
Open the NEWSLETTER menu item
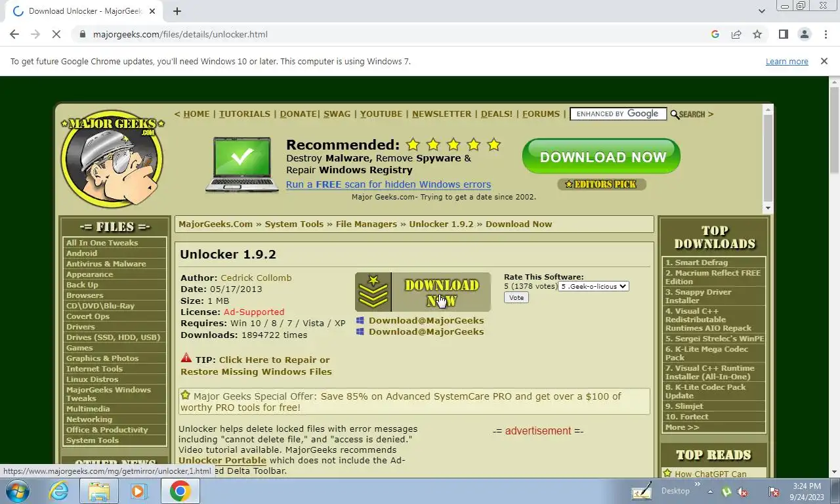(x=442, y=114)
